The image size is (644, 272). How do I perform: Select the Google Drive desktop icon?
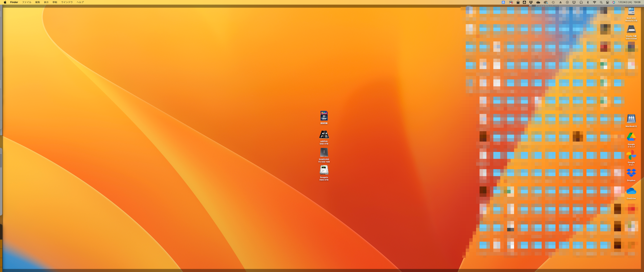click(631, 137)
